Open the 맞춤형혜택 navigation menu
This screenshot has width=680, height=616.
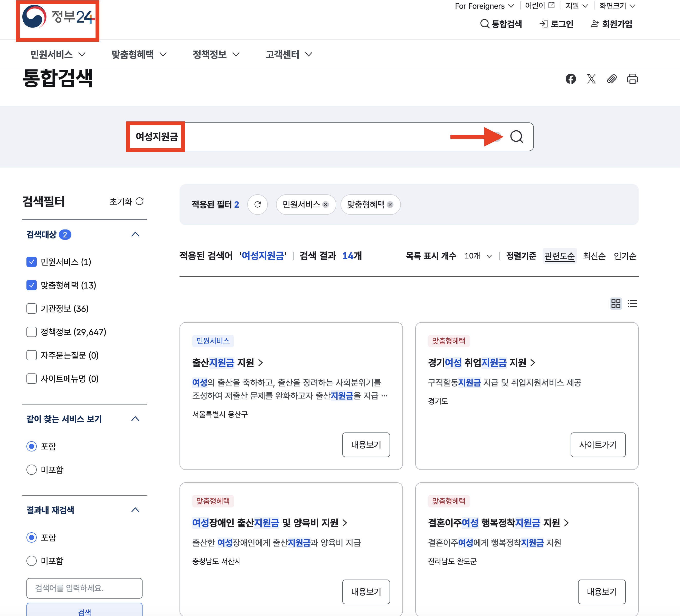pos(139,54)
